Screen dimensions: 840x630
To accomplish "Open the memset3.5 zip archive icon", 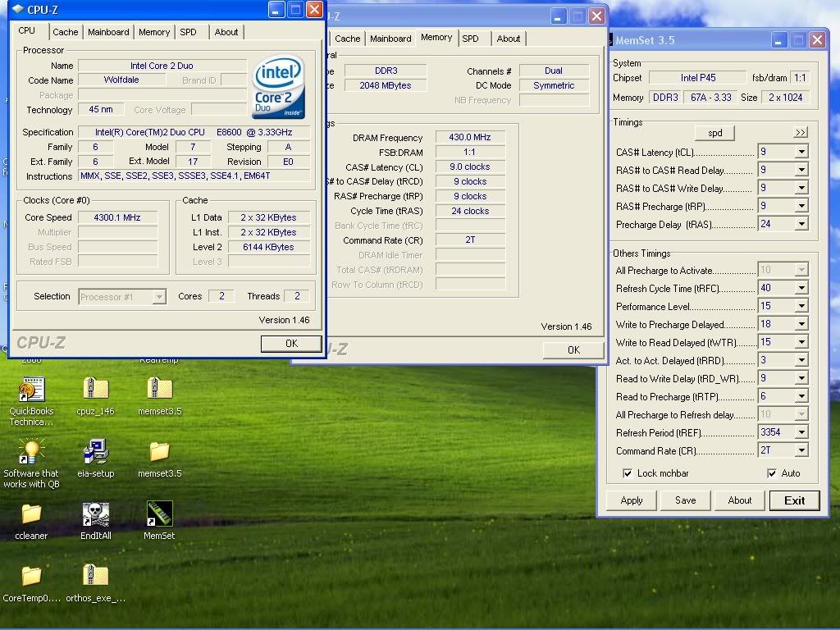I will pyautogui.click(x=160, y=390).
